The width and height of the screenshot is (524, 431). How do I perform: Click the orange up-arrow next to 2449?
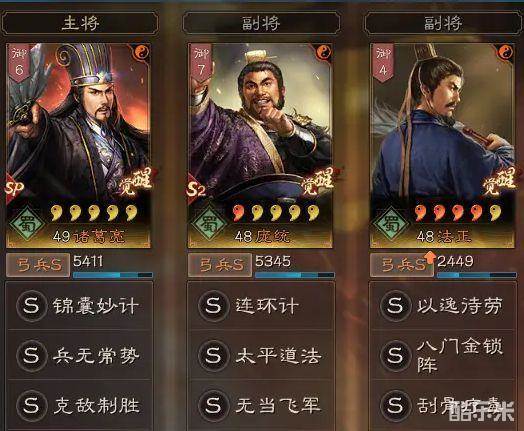click(430, 258)
